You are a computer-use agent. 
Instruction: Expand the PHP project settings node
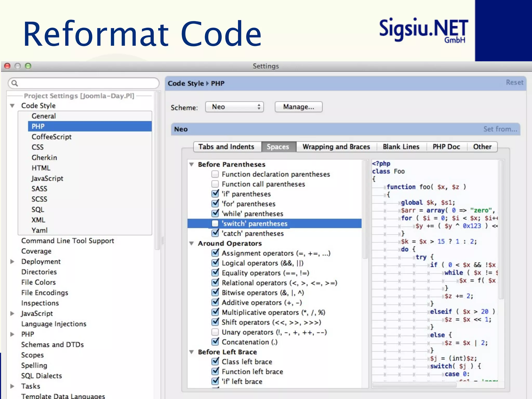pyautogui.click(x=12, y=334)
